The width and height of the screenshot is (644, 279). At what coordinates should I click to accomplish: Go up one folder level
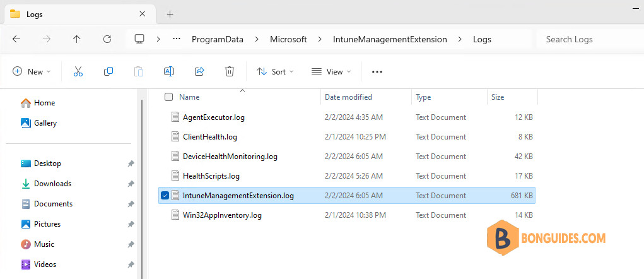pos(77,39)
